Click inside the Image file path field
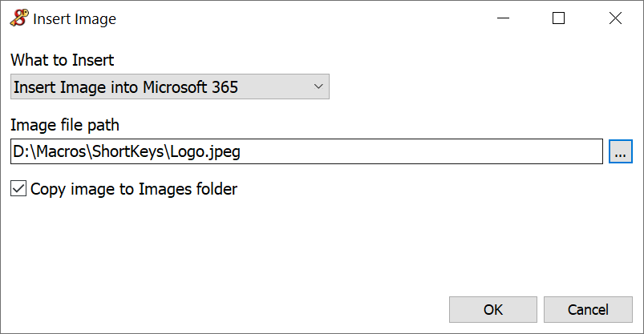The image size is (644, 334). [x=401, y=151]
